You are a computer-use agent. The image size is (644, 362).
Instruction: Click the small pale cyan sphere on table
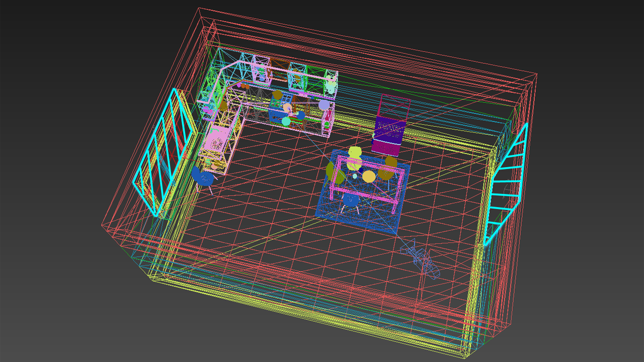355,176
